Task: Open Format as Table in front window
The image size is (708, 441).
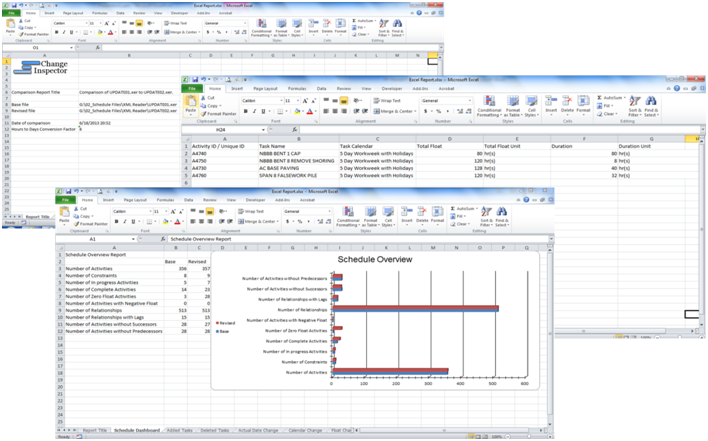Action: coord(370,217)
